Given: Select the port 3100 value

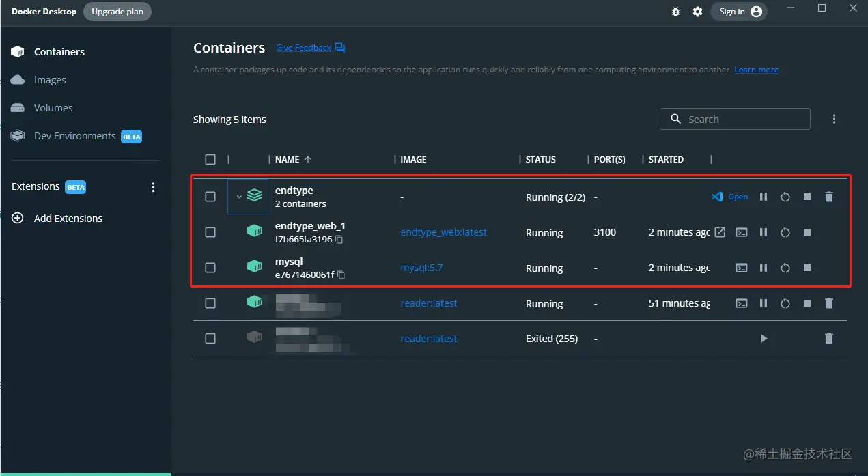Looking at the screenshot, I should 605,232.
